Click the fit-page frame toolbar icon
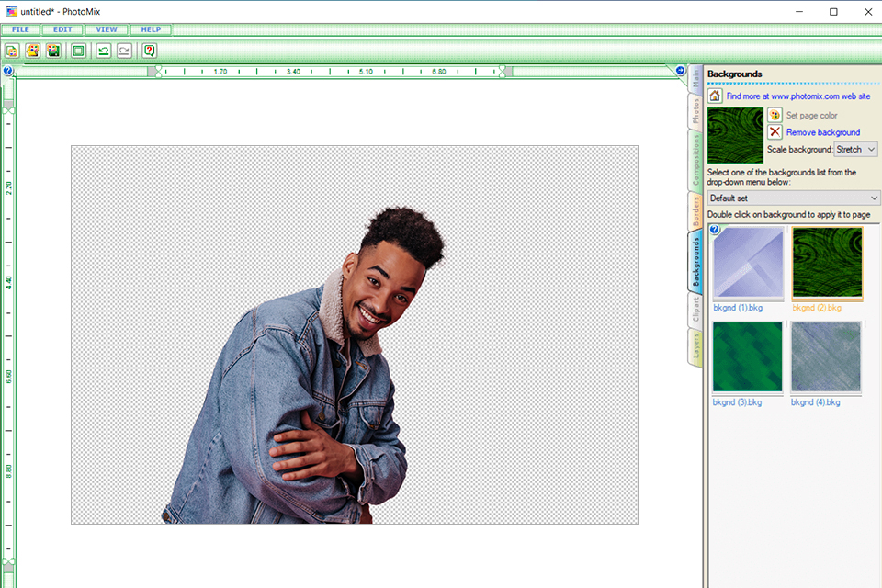The width and height of the screenshot is (882, 588). click(78, 51)
